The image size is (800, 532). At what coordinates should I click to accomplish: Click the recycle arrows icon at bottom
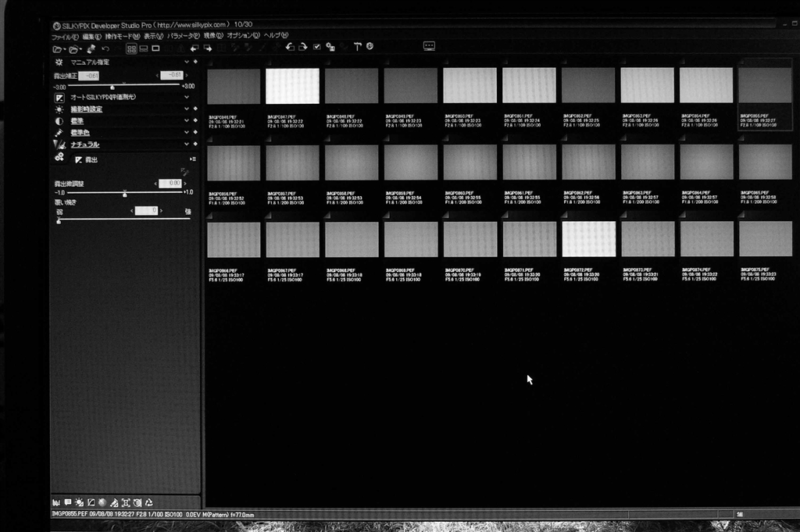click(x=149, y=503)
